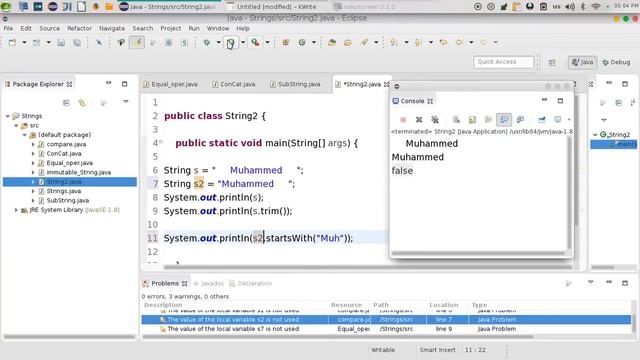Go to Last Edit Location icon
Screen dimensions: 640x360
(443, 42)
